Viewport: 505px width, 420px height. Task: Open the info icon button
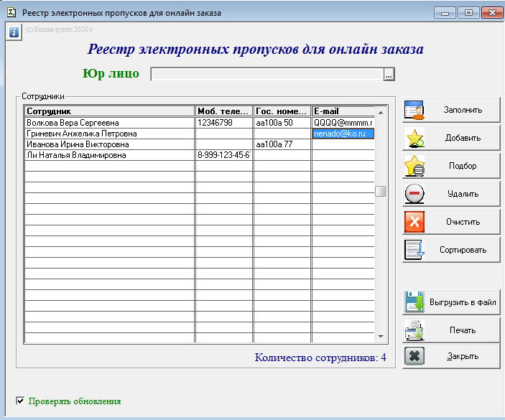14,32
